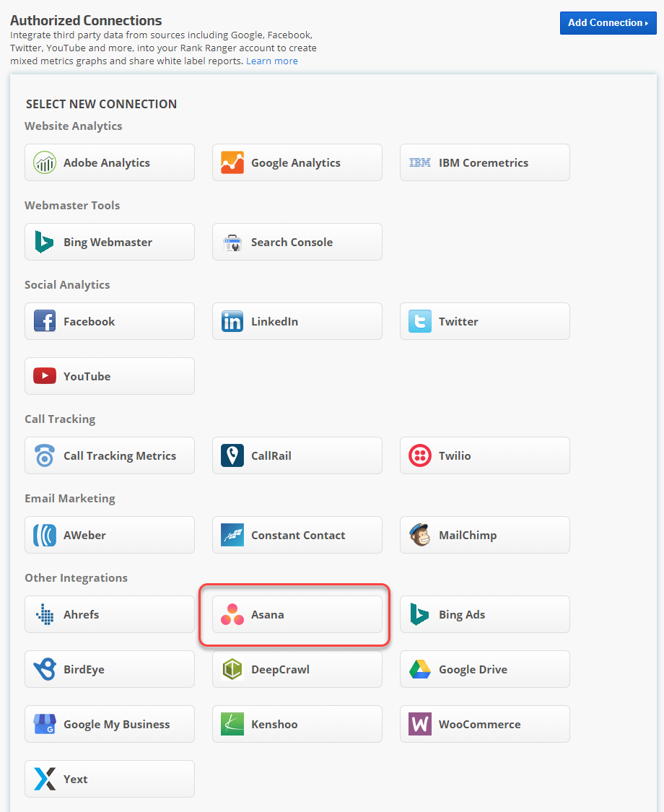
Task: Click the CallRail pin logo icon
Action: click(x=232, y=455)
